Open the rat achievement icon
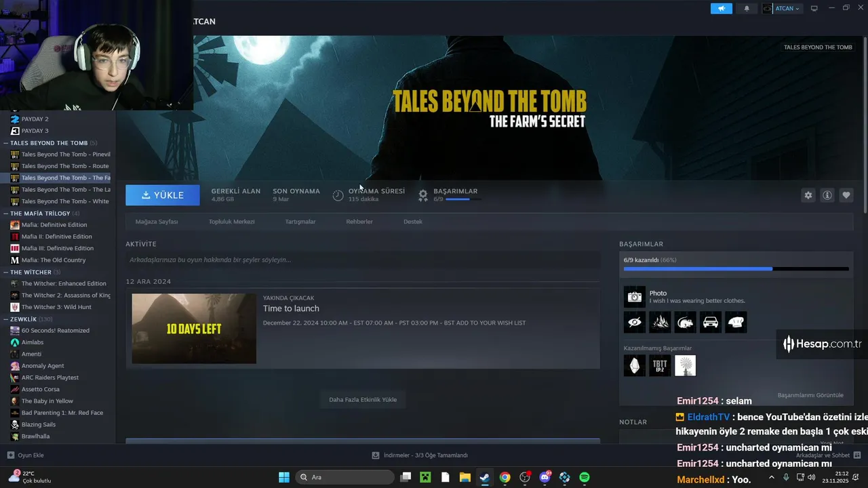Viewport: 868px width, 488px height. (685, 322)
